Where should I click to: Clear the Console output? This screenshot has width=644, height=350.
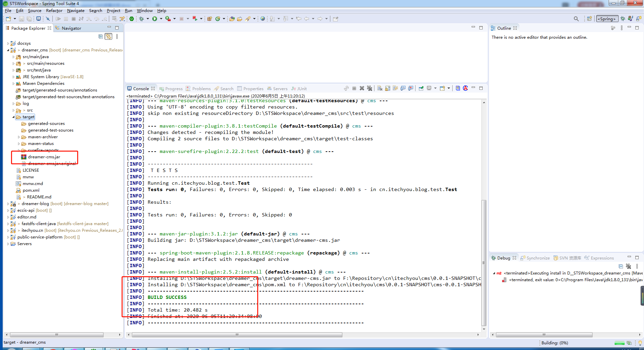[x=380, y=89]
